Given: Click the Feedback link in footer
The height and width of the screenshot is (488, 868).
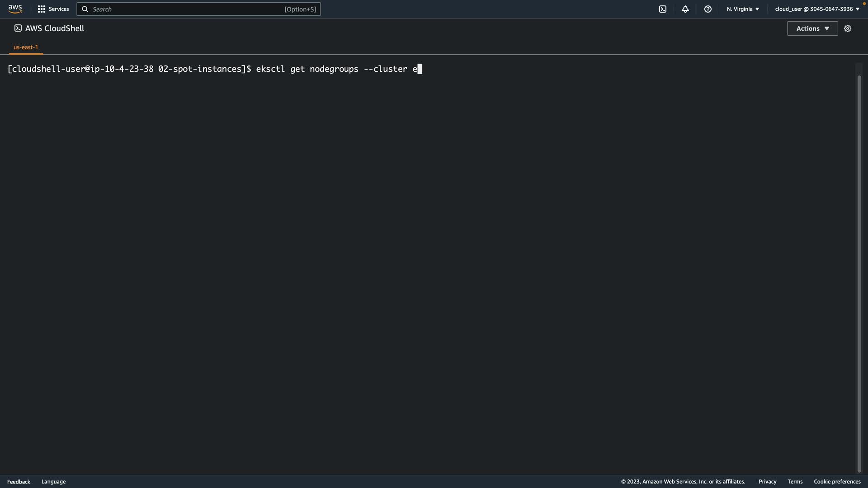Looking at the screenshot, I should (19, 482).
